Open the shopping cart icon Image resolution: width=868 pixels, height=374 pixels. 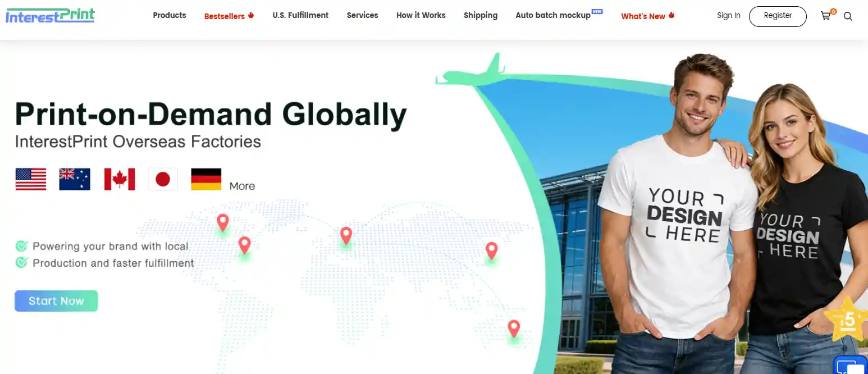click(826, 16)
